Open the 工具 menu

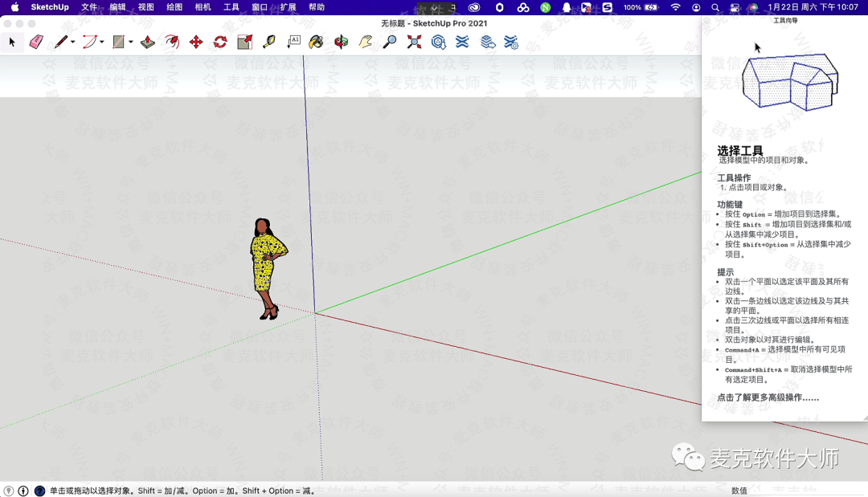231,7
